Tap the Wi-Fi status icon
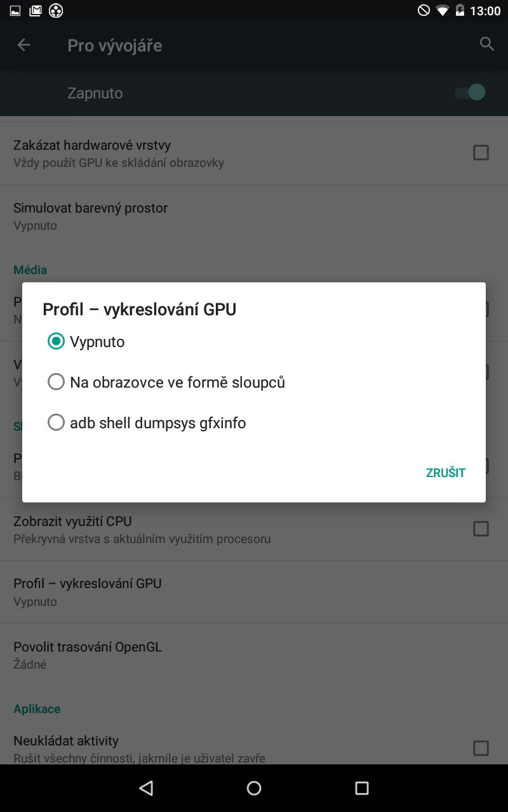508x812 pixels. click(442, 11)
